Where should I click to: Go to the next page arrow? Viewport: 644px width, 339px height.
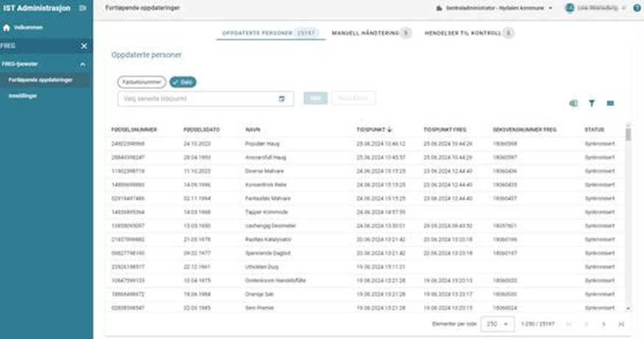[604, 324]
